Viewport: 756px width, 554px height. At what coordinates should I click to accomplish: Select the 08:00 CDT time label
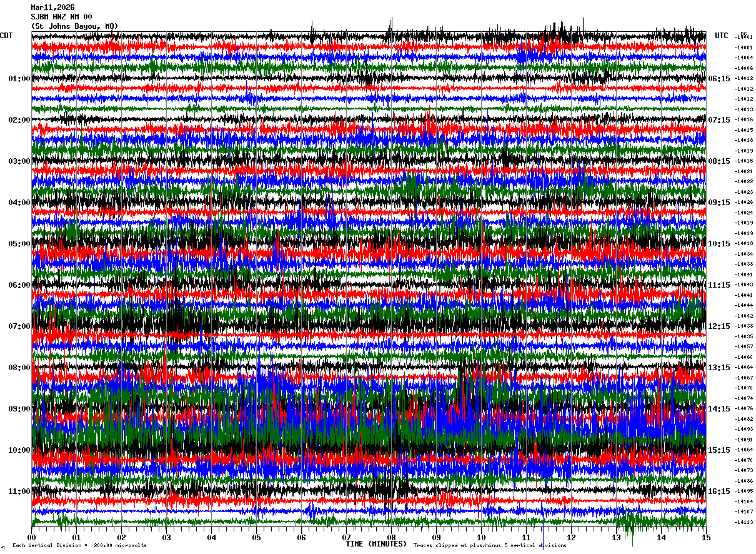pos(19,368)
